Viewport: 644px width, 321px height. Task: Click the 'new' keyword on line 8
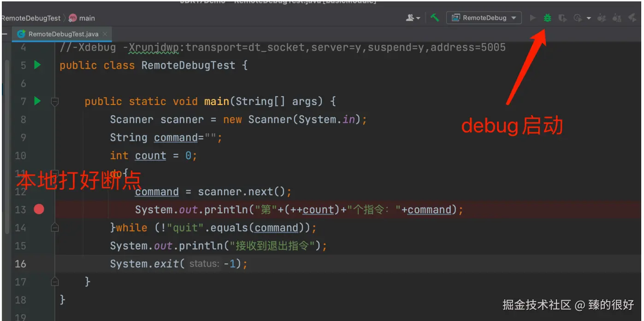(232, 119)
